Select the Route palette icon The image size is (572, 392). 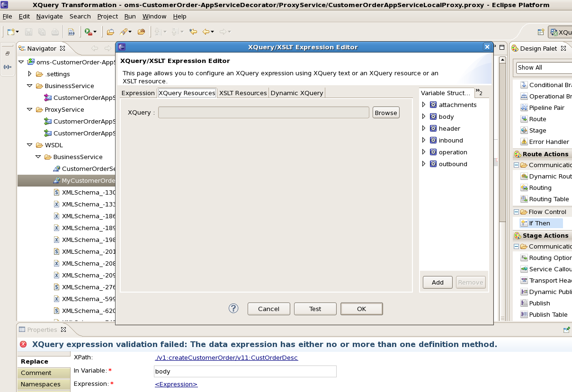point(524,119)
